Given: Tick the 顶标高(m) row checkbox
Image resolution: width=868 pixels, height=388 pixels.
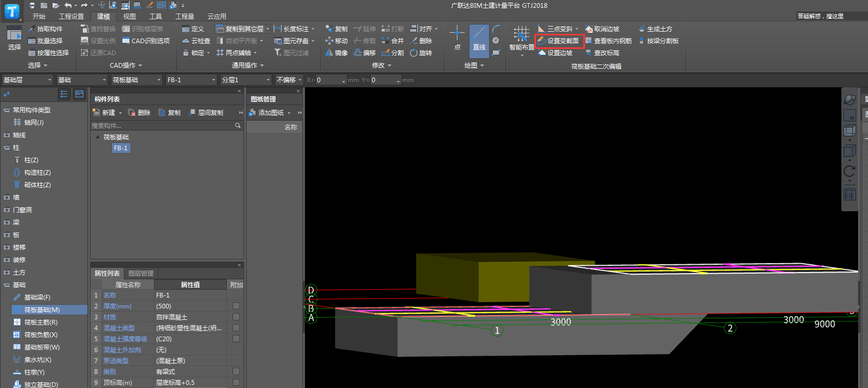Looking at the screenshot, I should (x=236, y=382).
